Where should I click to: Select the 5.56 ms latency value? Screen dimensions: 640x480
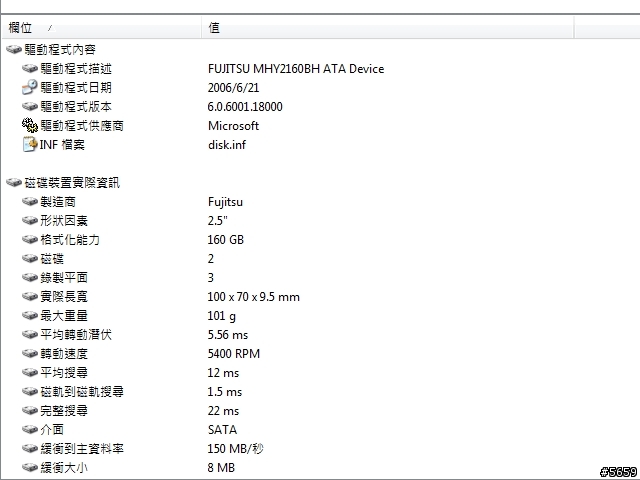coord(228,335)
